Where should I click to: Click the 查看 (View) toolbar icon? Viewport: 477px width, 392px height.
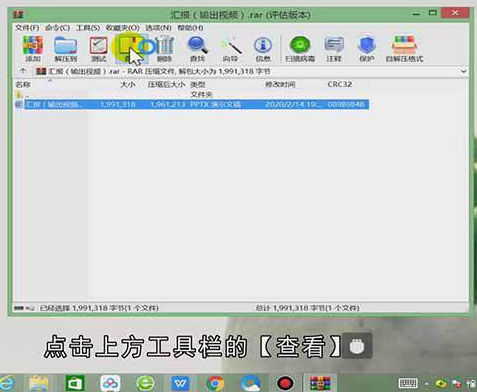130,49
